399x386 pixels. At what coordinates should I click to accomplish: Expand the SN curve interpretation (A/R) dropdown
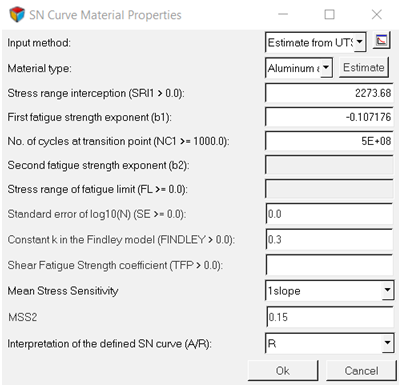click(x=329, y=343)
